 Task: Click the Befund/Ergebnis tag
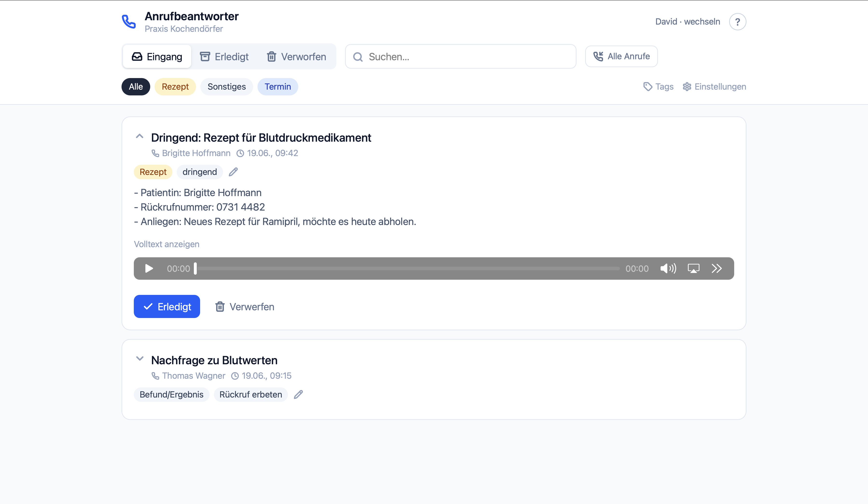pyautogui.click(x=171, y=395)
